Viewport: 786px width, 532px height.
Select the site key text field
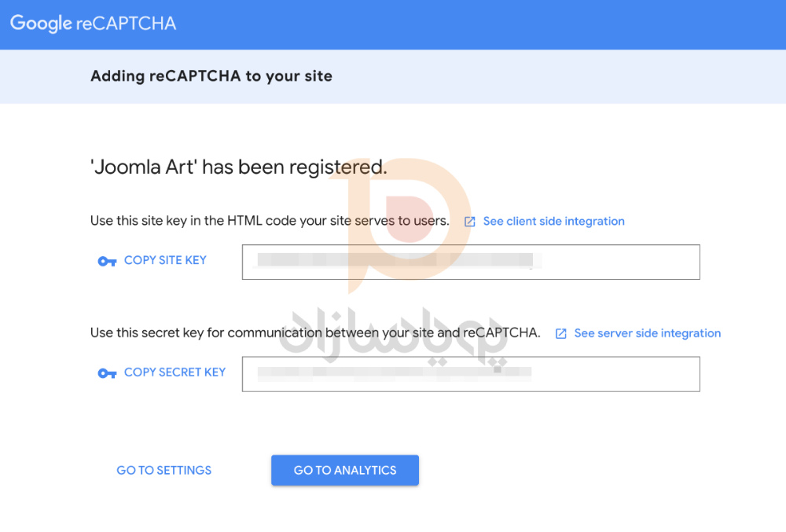(470, 262)
